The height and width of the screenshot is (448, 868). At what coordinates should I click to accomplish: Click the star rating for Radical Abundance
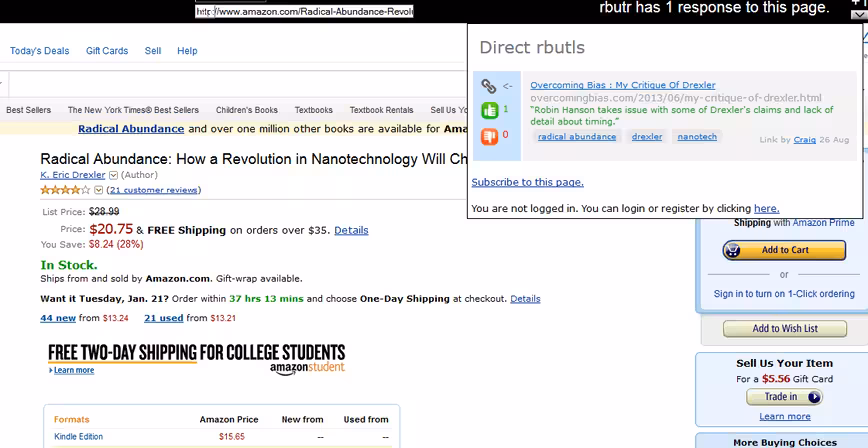click(x=65, y=190)
